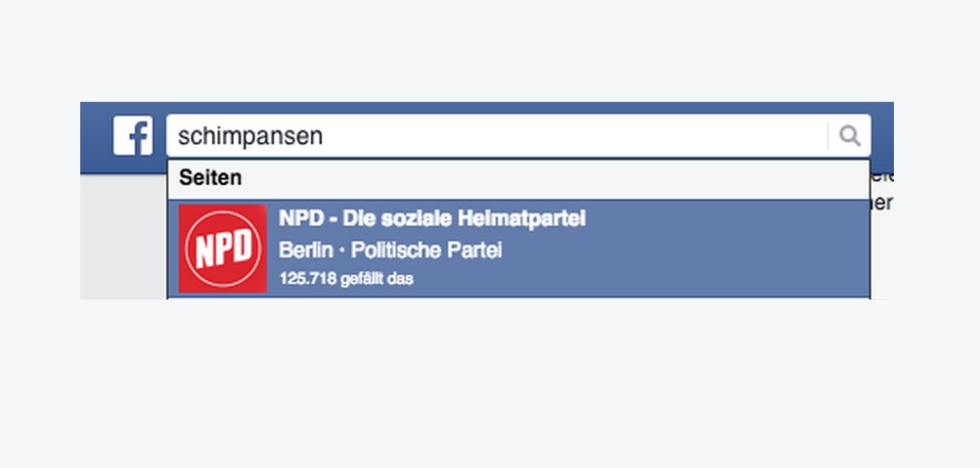Select the 'Berlin · Politische Partei' subtitle
Screen dimensions: 980x468
tap(390, 251)
